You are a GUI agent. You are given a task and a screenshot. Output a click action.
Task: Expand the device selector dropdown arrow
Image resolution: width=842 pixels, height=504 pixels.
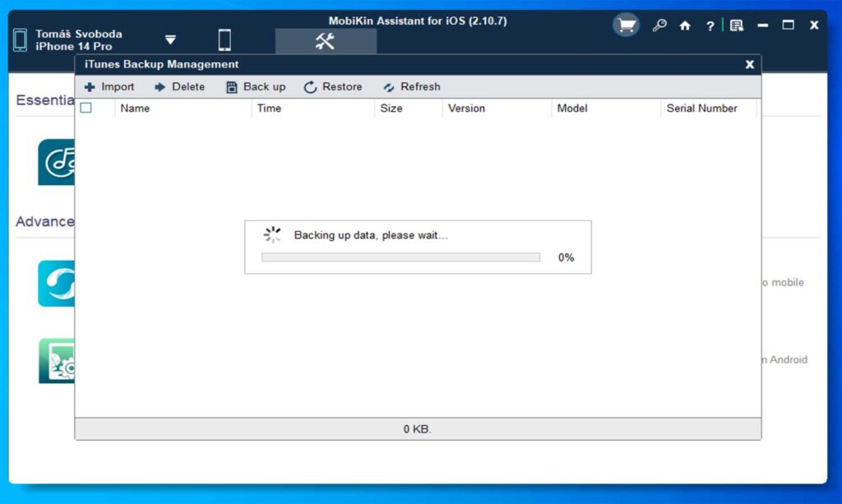170,39
